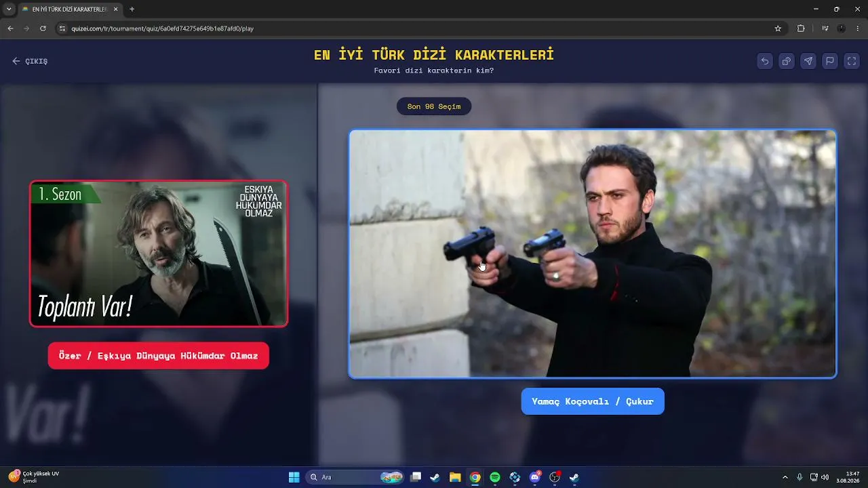868x488 pixels.
Task: View site information icon in address bar
Action: pyautogui.click(x=62, y=28)
